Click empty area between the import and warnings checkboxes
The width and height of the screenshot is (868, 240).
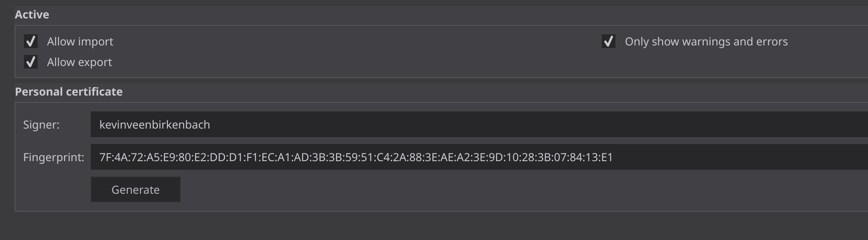coord(342,42)
